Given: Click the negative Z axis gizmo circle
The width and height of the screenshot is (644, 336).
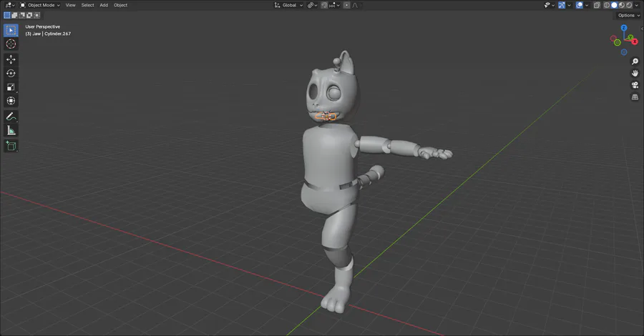Looking at the screenshot, I should tap(624, 52).
